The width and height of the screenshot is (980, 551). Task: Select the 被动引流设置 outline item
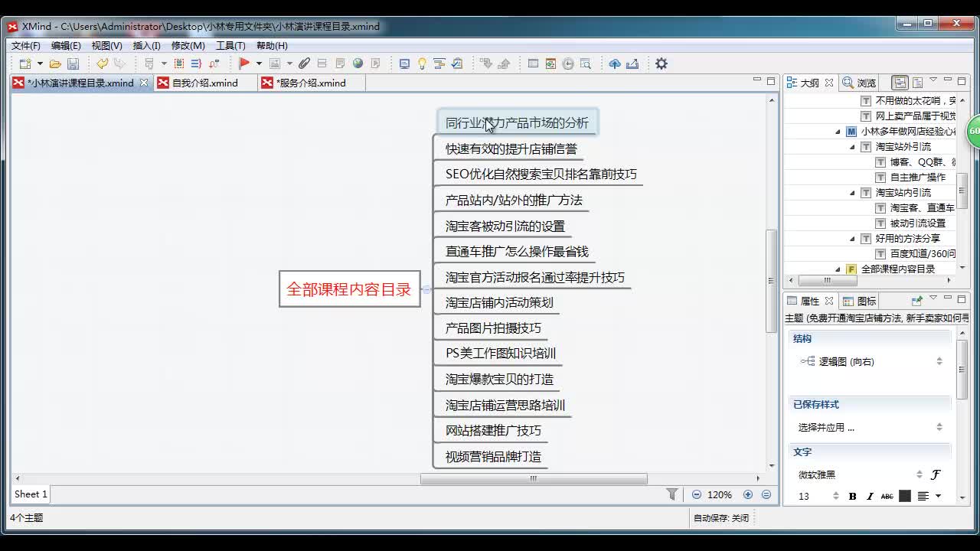tap(918, 223)
